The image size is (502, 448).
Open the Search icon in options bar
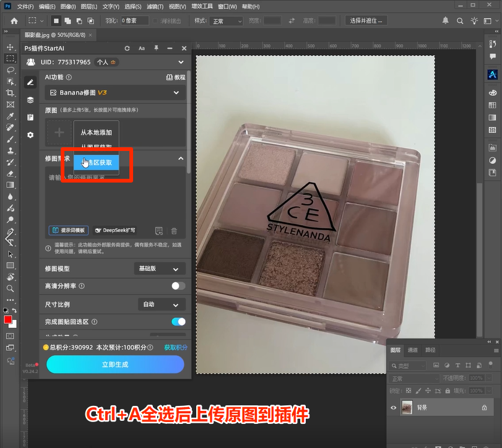coord(460,21)
